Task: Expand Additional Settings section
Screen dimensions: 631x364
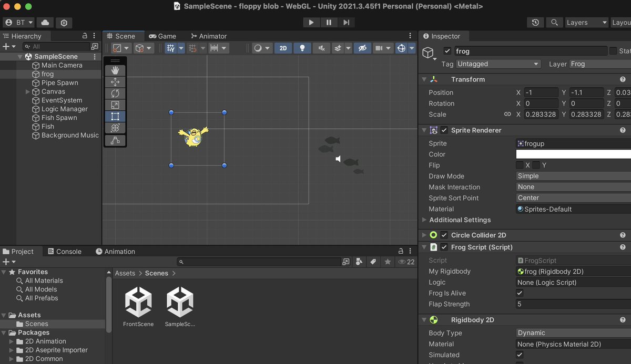Action: point(424,220)
